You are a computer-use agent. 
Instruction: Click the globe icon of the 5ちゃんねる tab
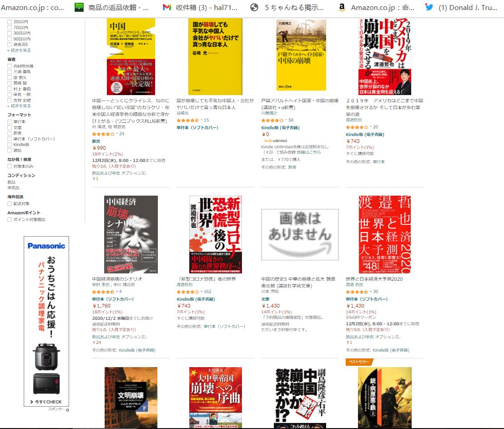[x=254, y=7]
